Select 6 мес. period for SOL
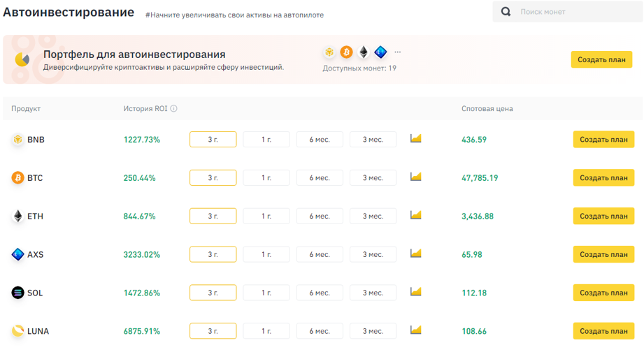Viewport: 644px width, 352px height. coord(320,293)
